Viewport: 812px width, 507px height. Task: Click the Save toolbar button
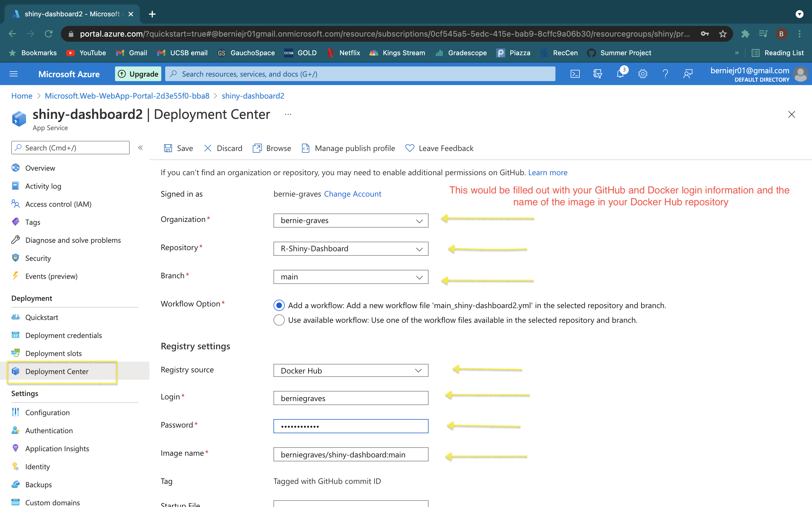tap(178, 148)
